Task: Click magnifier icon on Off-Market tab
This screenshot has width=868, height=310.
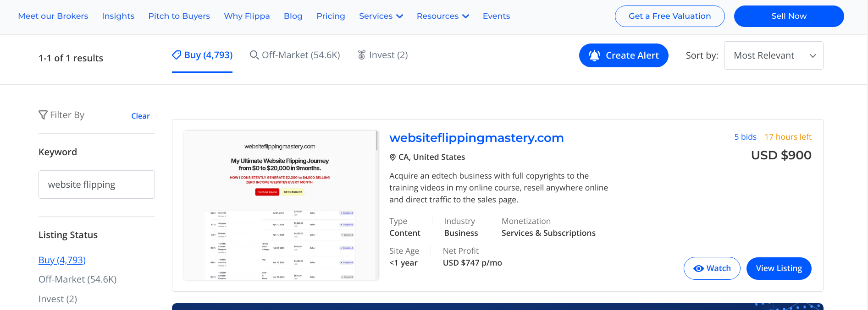Action: tap(254, 55)
